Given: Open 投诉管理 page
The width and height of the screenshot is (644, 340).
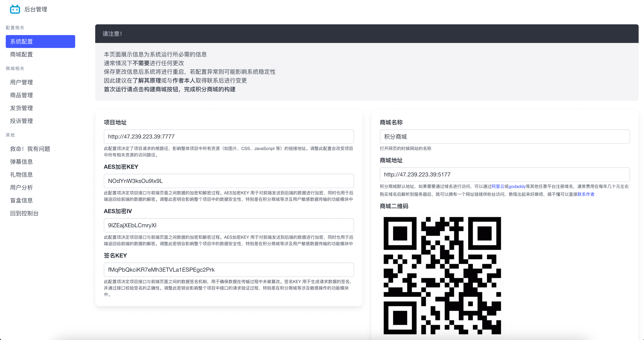Looking at the screenshot, I should 21,121.
